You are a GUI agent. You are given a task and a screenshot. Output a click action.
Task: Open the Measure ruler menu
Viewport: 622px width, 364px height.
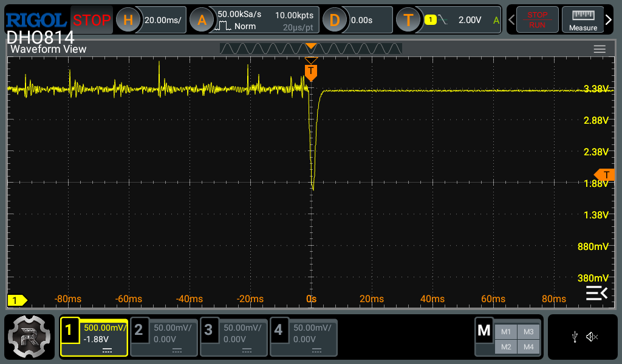pos(583,20)
